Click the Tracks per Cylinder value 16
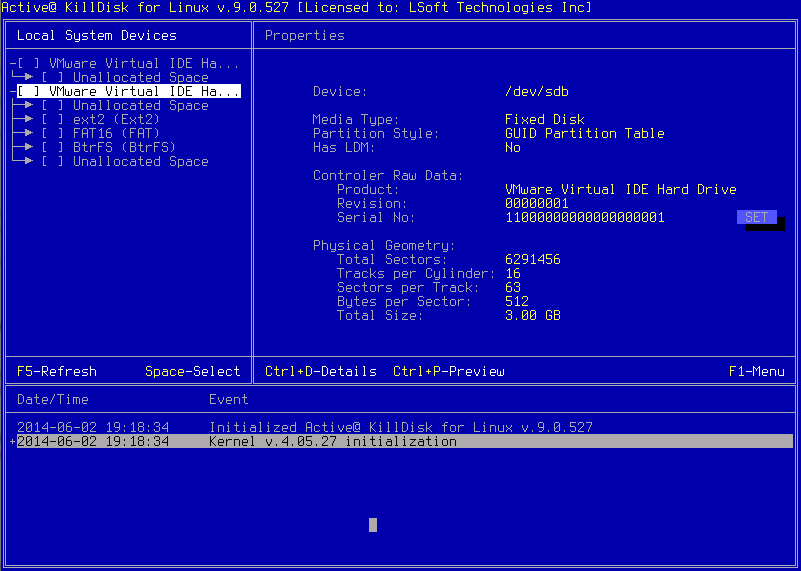801x571 pixels. click(513, 273)
